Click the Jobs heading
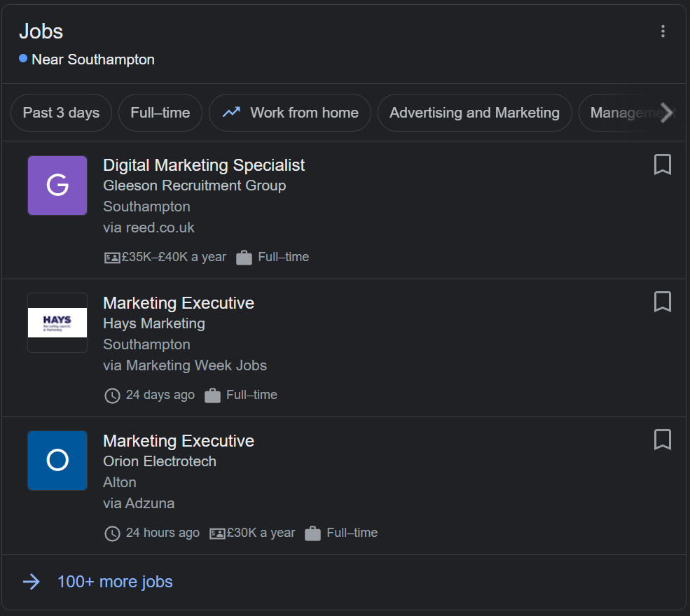This screenshot has height=616, width=690. (x=41, y=31)
